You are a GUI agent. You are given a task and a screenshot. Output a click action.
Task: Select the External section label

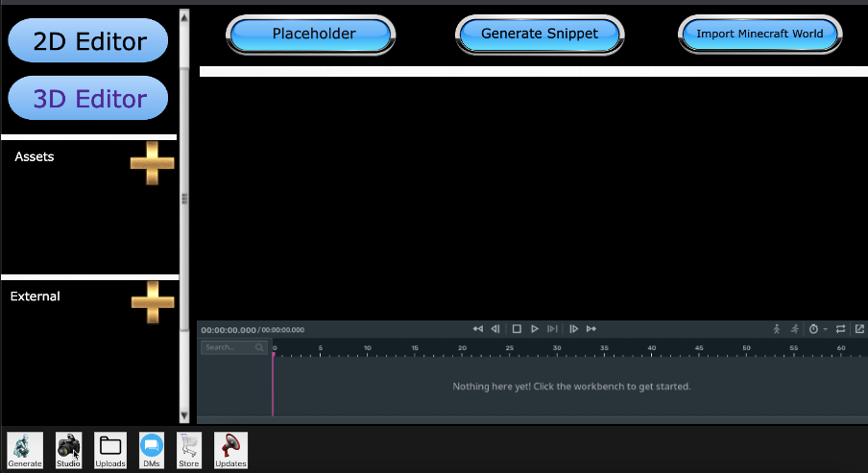point(35,296)
